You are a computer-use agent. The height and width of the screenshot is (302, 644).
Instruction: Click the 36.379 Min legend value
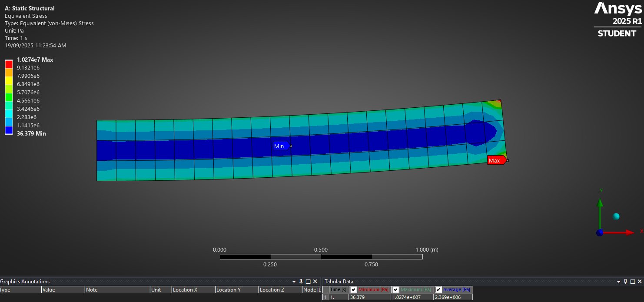[31, 133]
